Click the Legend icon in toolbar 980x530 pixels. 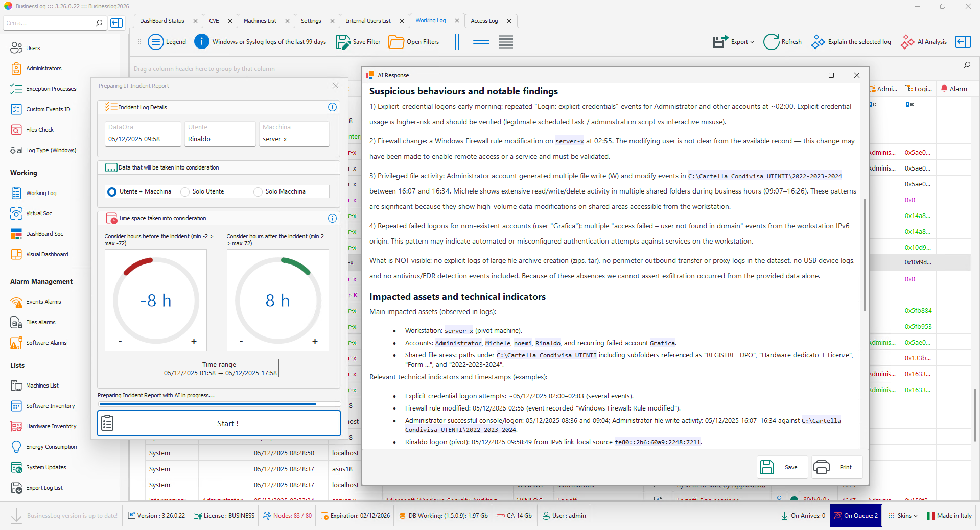pos(156,42)
